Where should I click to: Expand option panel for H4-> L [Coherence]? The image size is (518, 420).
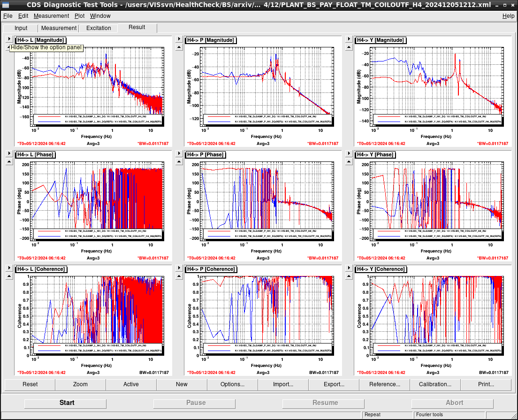(9, 268)
